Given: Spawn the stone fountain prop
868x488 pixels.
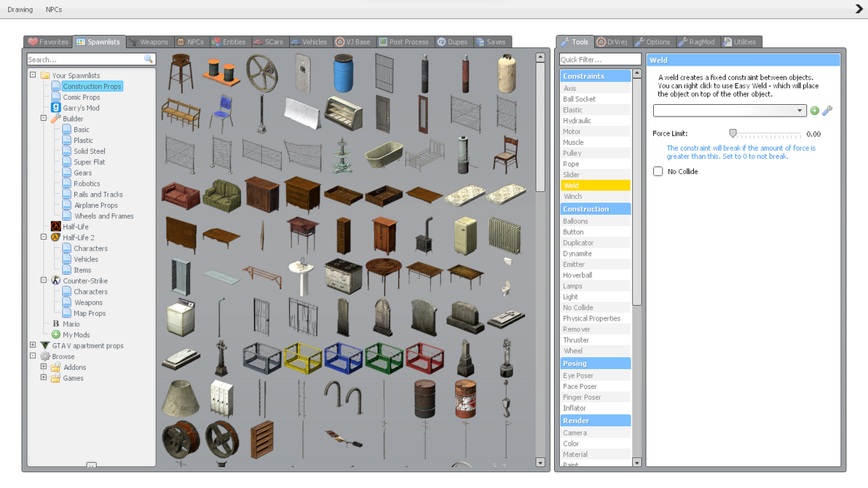Looking at the screenshot, I should pos(343,156).
